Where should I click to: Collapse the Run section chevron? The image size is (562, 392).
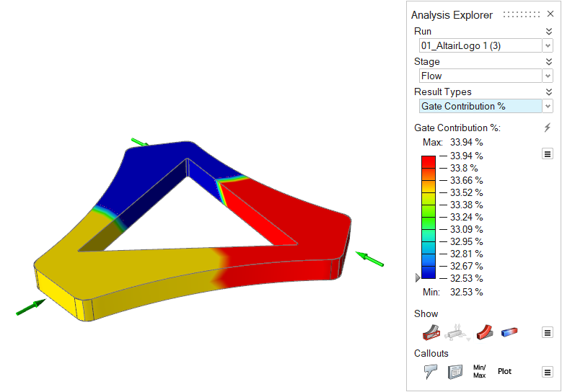pos(549,31)
